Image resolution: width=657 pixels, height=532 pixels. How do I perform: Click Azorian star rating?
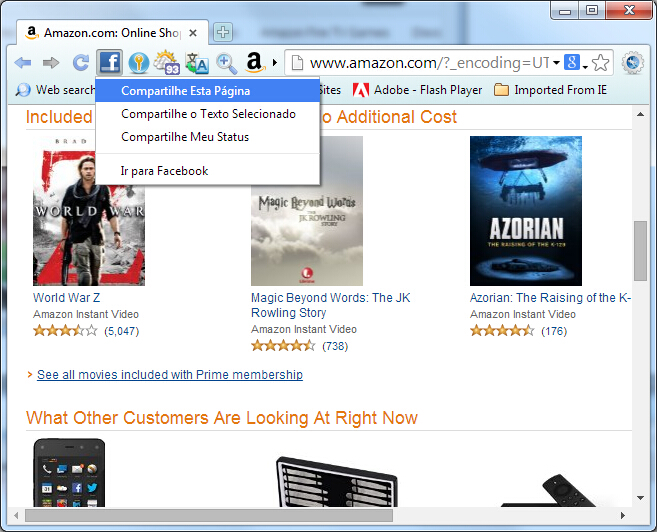pos(502,331)
